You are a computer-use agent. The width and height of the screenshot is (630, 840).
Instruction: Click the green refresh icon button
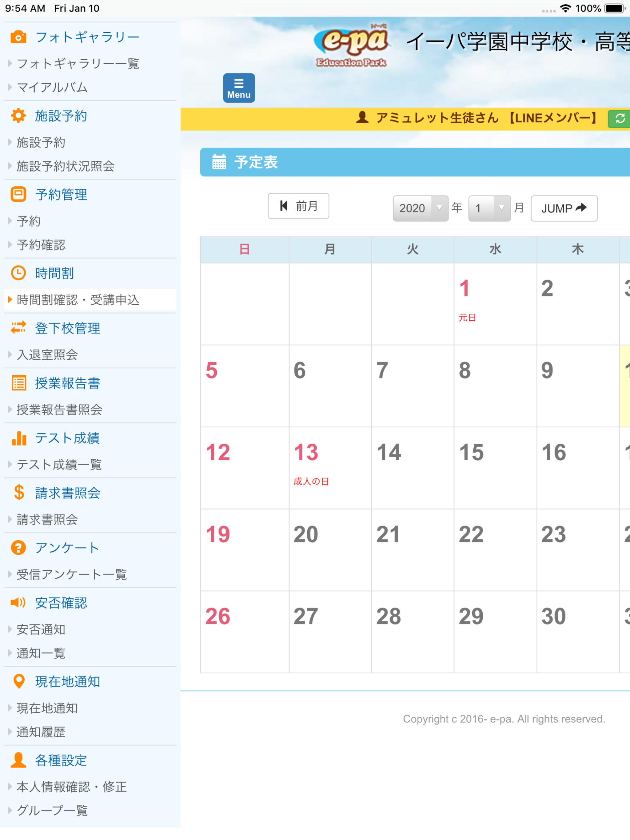(x=619, y=119)
